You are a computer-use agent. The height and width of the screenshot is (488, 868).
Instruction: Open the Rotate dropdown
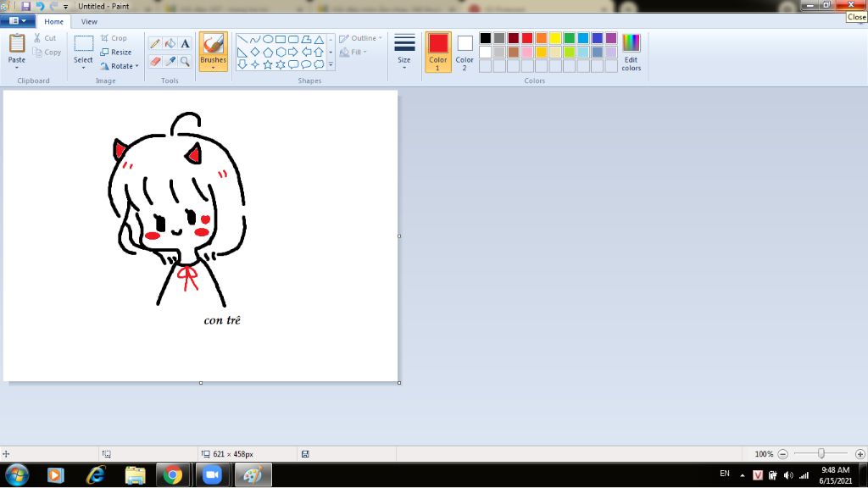pos(120,66)
